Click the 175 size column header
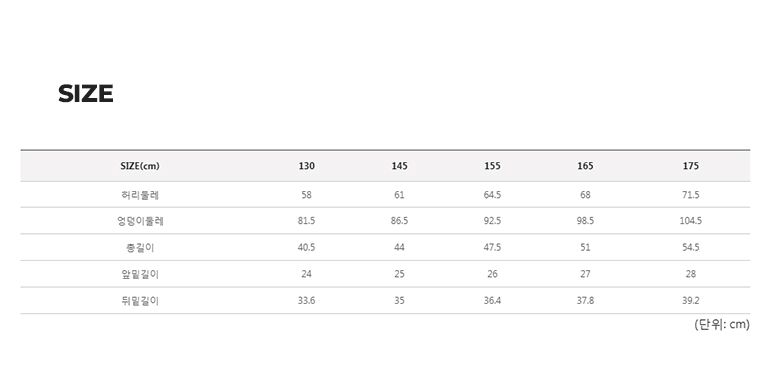770x391 pixels. 690,166
